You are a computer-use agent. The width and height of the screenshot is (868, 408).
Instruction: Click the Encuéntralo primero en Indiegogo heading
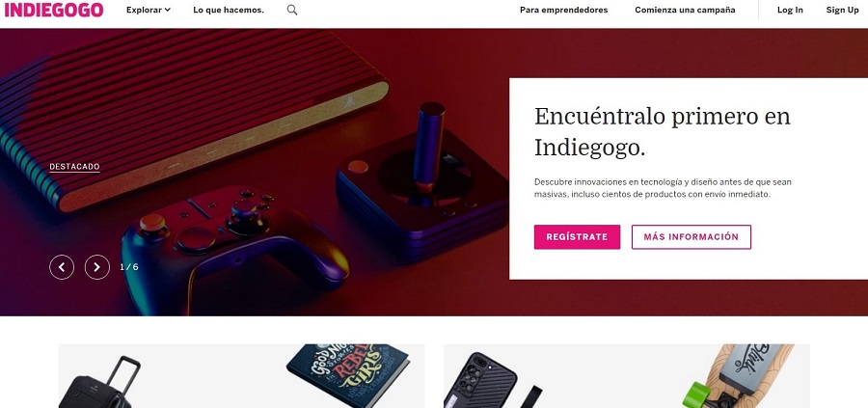click(x=662, y=132)
